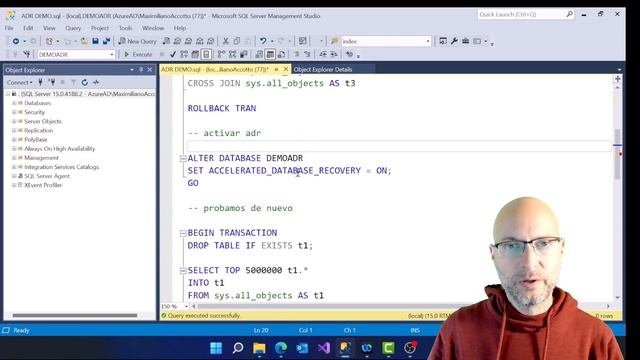Toggle Include Live Query Statistics
The image size is (640, 360).
coord(233,54)
